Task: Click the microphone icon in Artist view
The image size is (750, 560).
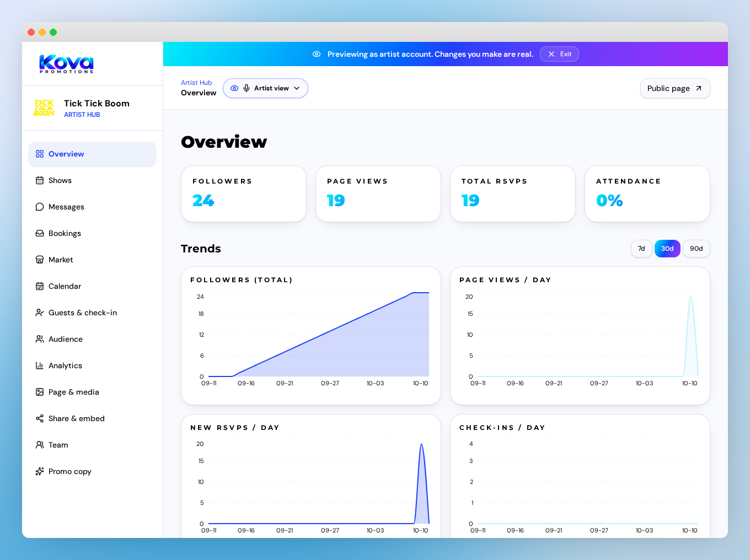Action: [247, 88]
